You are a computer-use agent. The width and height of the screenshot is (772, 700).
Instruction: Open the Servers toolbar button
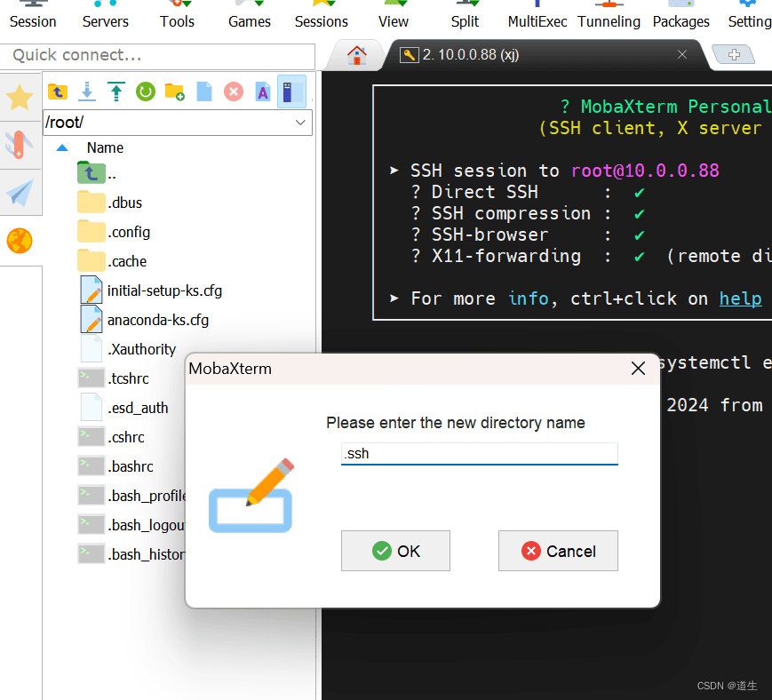[106, 16]
